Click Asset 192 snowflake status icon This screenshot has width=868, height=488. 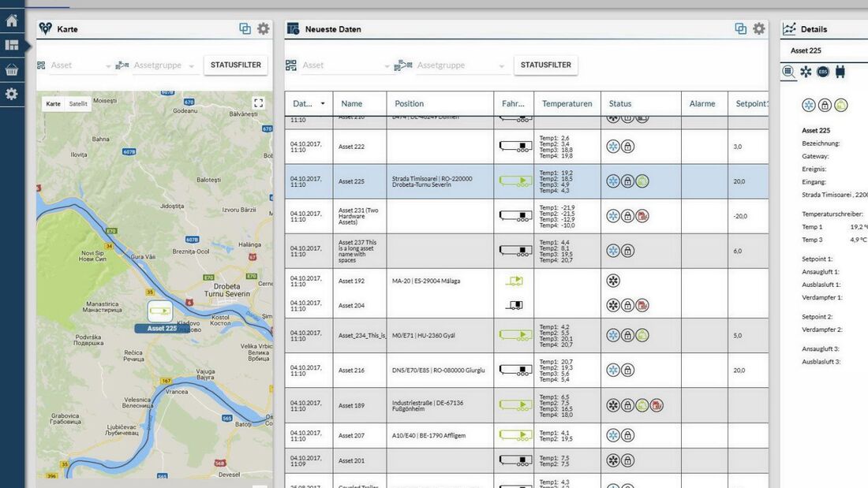click(613, 281)
